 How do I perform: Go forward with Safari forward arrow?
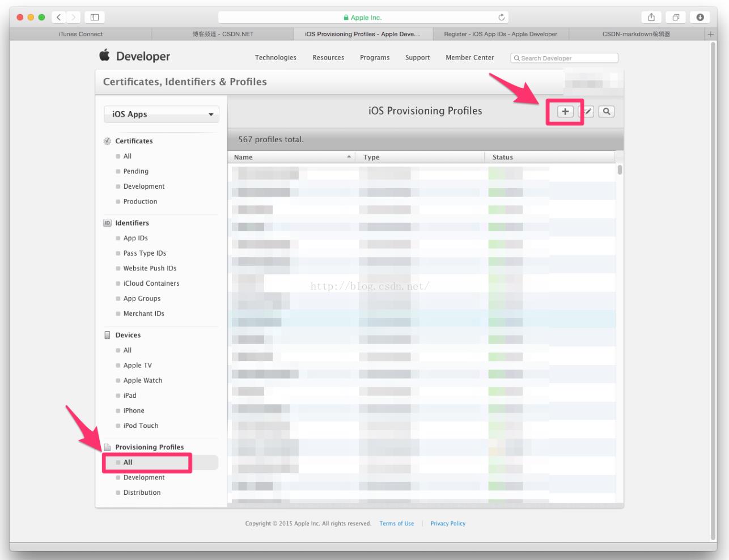[x=73, y=18]
